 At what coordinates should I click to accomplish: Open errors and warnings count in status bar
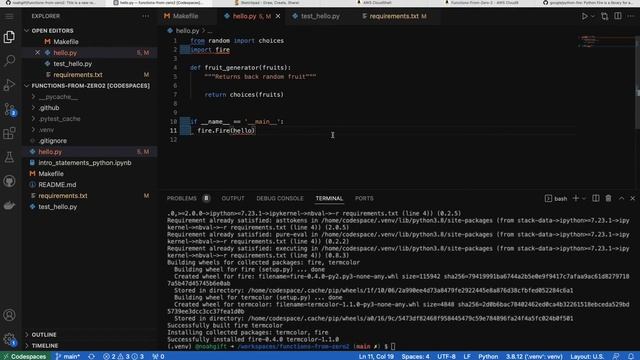[123, 356]
